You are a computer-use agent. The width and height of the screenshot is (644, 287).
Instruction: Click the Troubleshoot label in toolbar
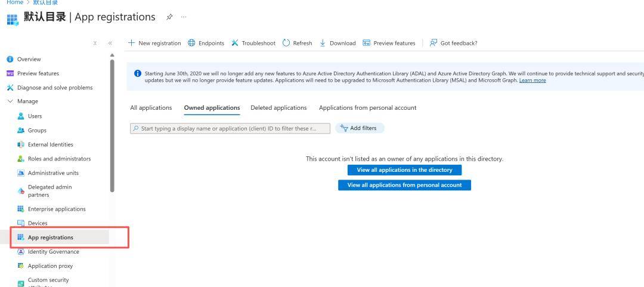tap(259, 43)
